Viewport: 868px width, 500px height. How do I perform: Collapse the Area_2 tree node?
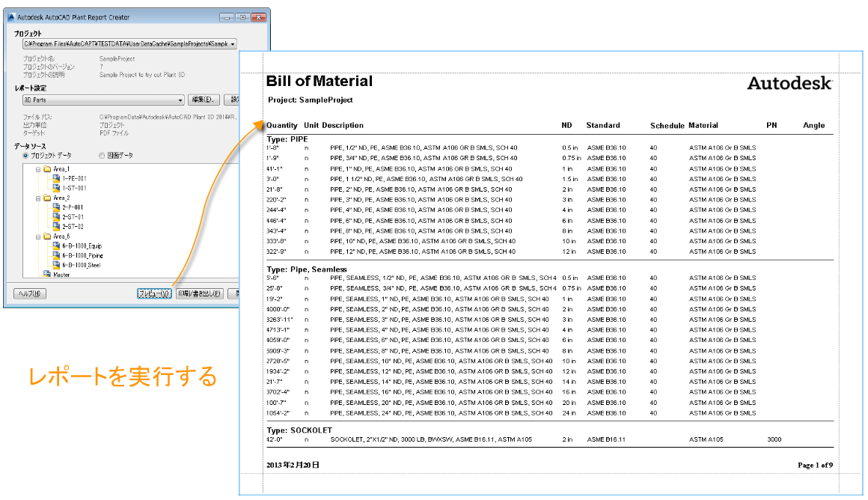(x=38, y=198)
